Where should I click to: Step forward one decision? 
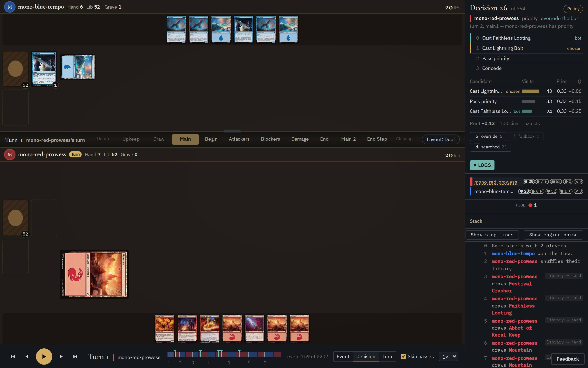[61, 357]
